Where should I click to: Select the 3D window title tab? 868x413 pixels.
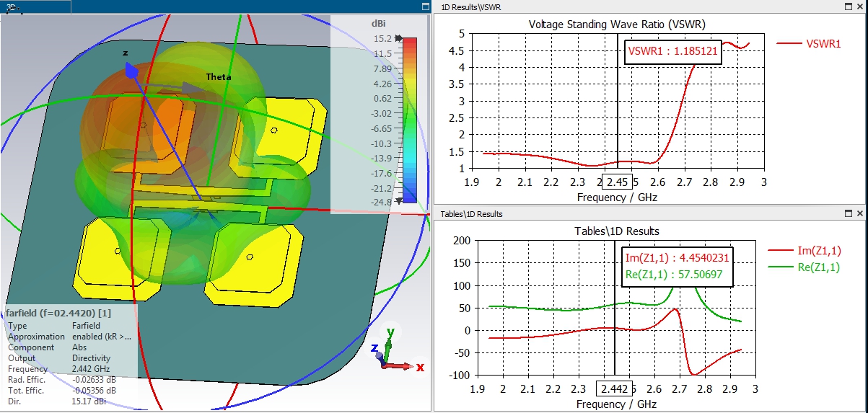[x=35, y=6]
